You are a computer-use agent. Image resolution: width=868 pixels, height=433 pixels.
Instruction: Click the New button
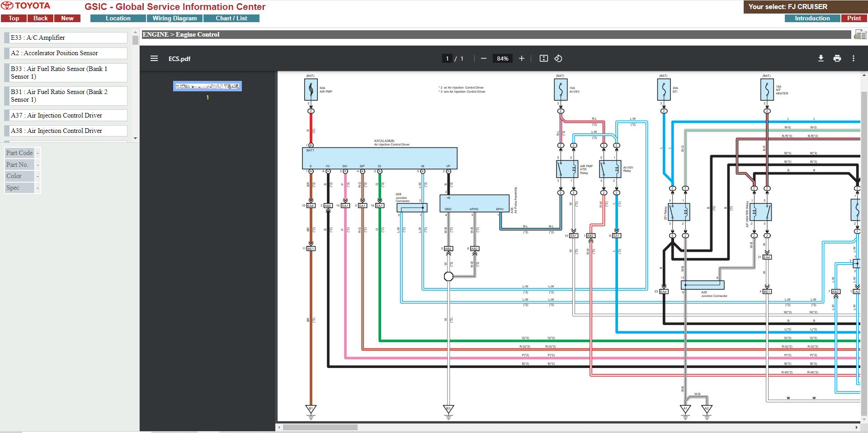(x=67, y=19)
